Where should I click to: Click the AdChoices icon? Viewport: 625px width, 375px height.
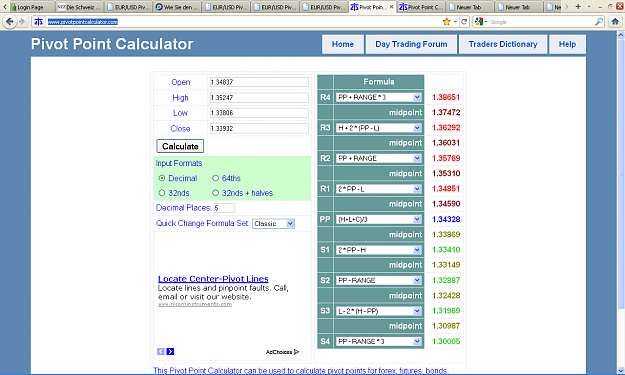click(x=296, y=352)
